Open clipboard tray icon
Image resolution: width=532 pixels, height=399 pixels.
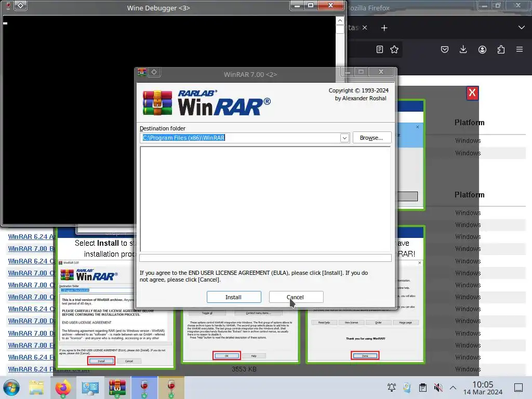pyautogui.click(x=422, y=388)
